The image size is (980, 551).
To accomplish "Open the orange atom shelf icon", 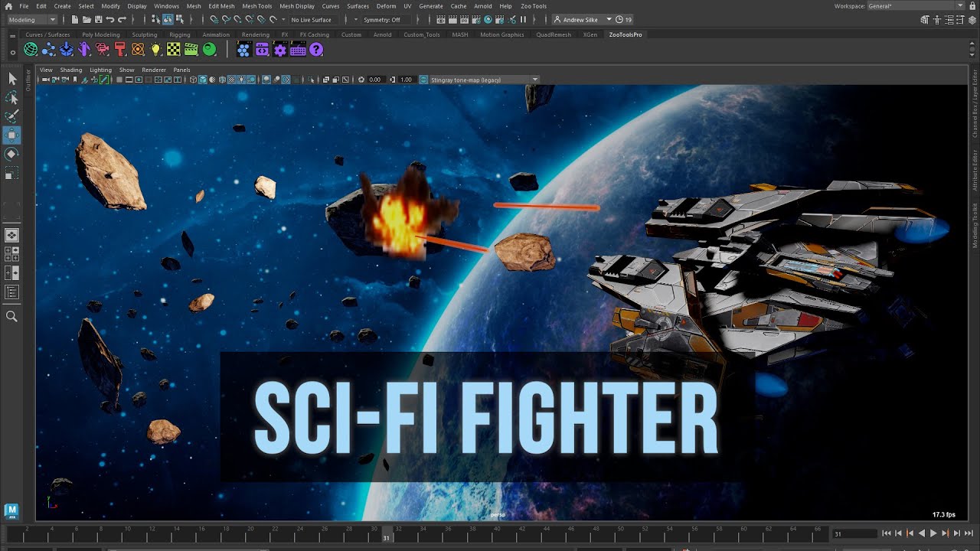I will tap(138, 50).
